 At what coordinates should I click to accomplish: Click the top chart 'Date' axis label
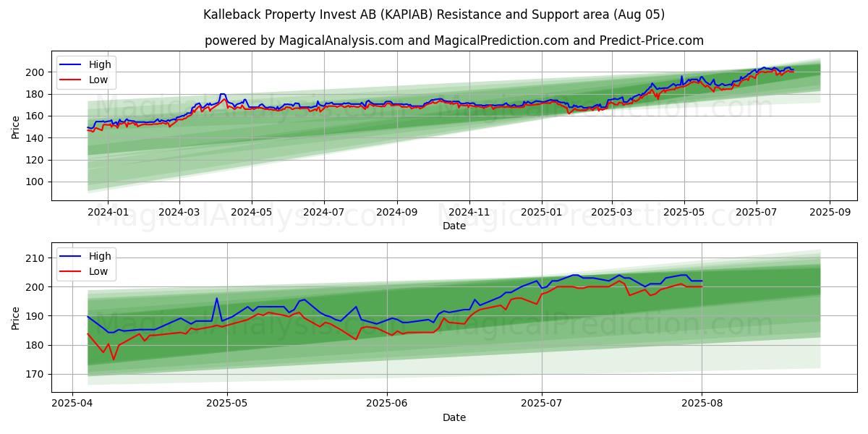454,226
